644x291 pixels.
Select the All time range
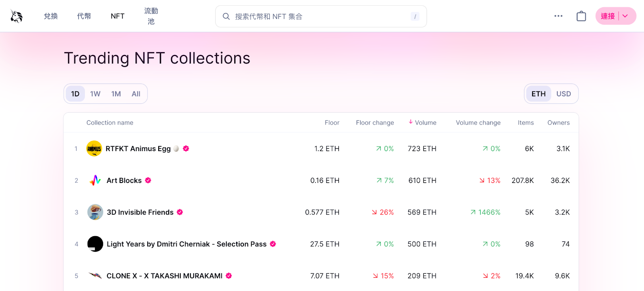(136, 94)
